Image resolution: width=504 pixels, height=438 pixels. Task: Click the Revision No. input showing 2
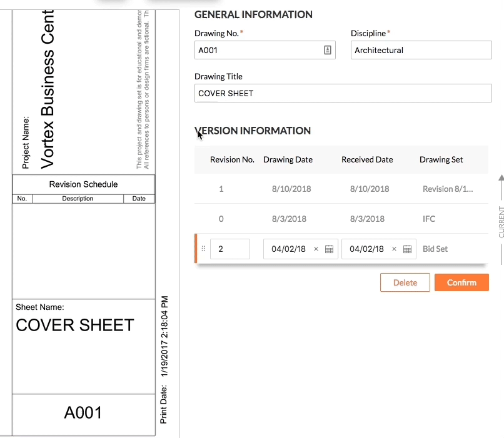click(x=229, y=249)
